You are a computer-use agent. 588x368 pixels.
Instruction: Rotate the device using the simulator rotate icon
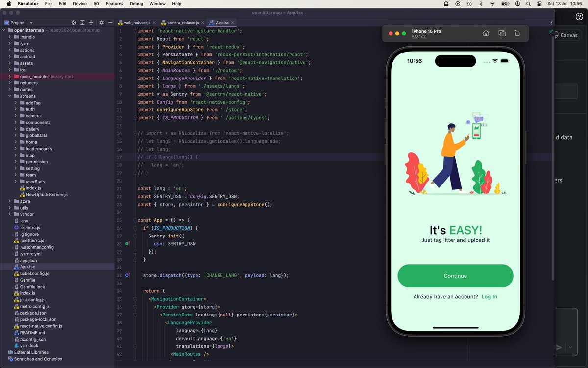pos(517,33)
